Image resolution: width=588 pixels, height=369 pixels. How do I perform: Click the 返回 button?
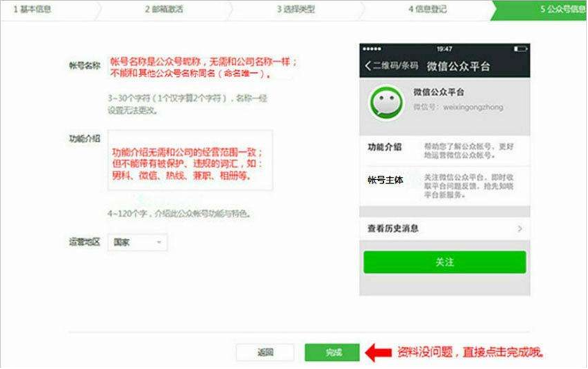click(x=265, y=353)
